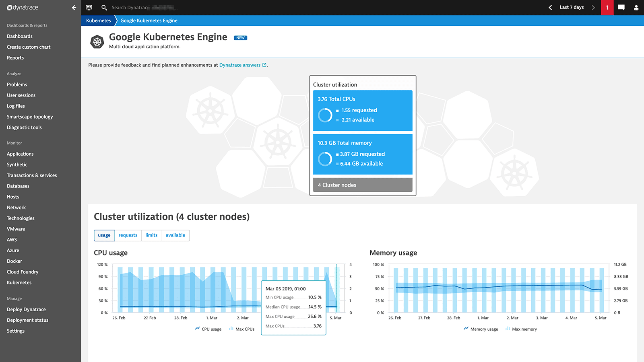Open User sessions
This screenshot has height=362, width=644.
[21, 95]
